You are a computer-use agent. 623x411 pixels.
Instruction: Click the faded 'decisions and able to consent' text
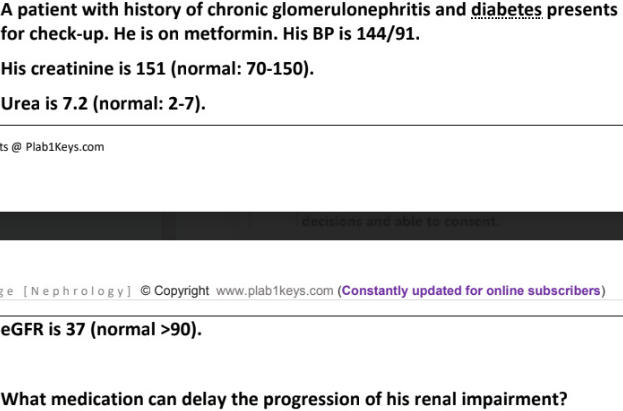400,221
